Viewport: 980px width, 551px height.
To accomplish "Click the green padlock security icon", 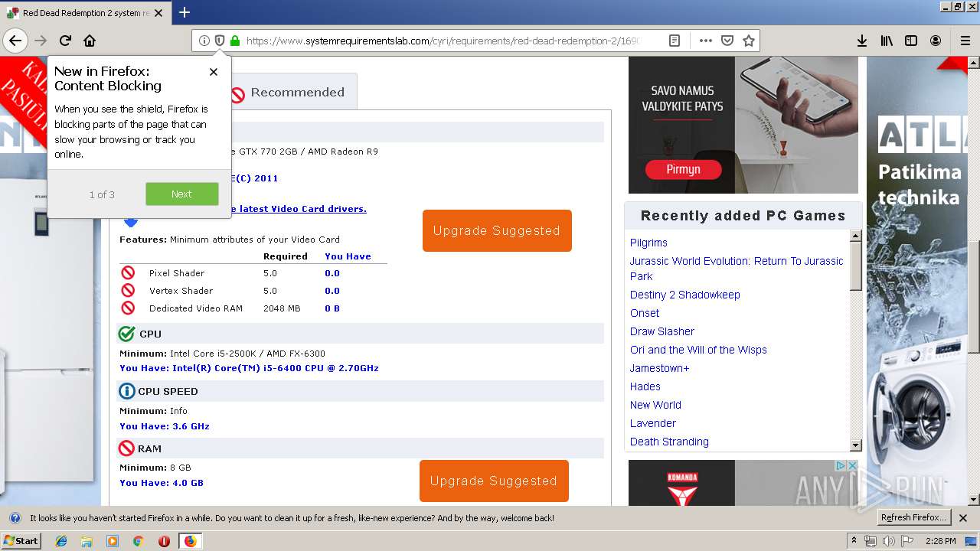I will coord(235,41).
